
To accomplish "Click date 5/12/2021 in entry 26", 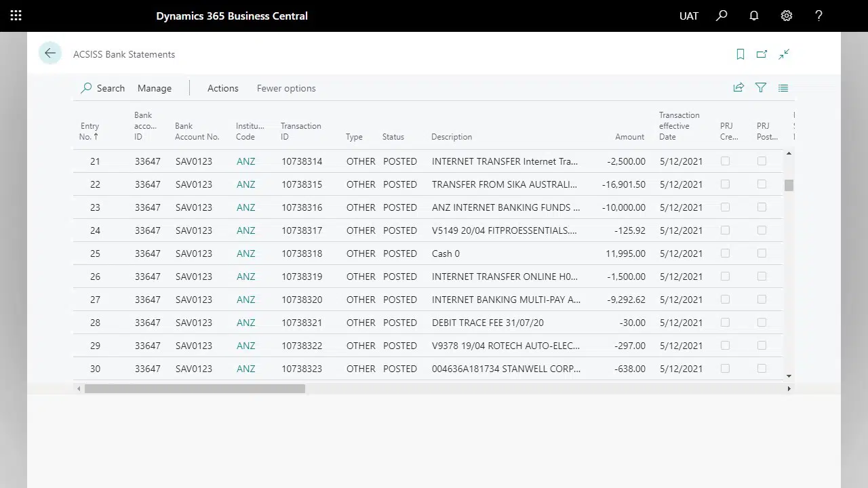I will [x=681, y=277].
